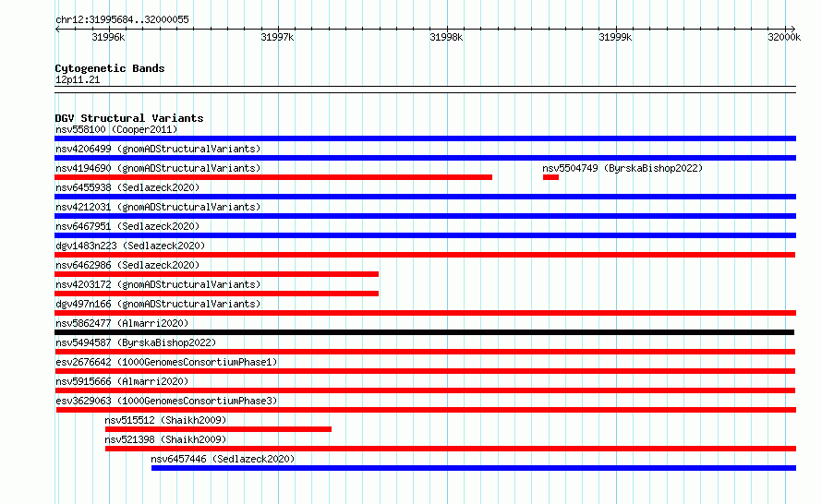Image resolution: width=822 pixels, height=504 pixels.
Task: Open nsv521398 (Shaikh2009) label
Action: tap(165, 439)
